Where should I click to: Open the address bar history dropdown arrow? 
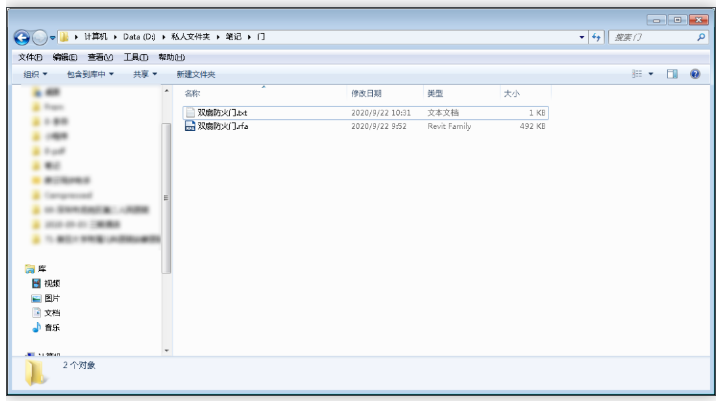[x=584, y=37]
